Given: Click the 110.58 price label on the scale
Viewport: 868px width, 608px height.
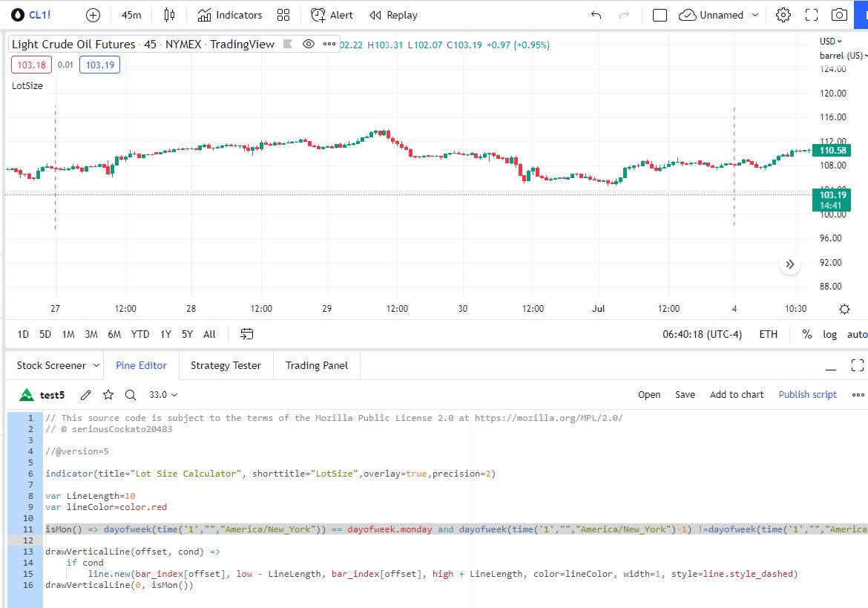Looking at the screenshot, I should coord(832,151).
